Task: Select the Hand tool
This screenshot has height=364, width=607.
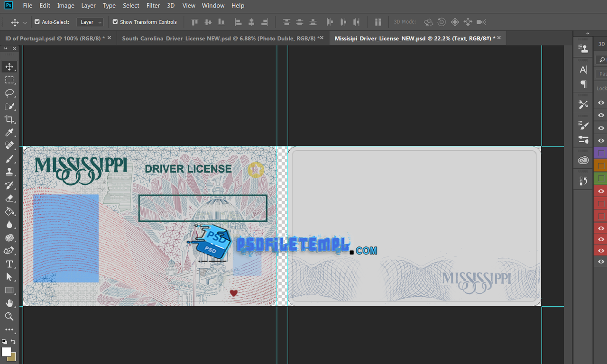Action: 9,303
